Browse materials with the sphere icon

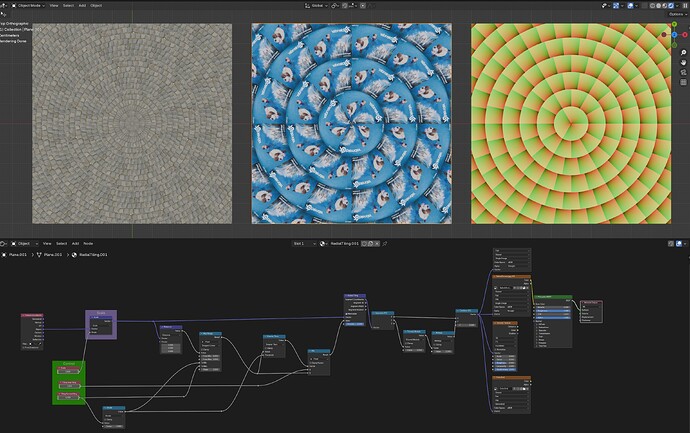(323, 243)
